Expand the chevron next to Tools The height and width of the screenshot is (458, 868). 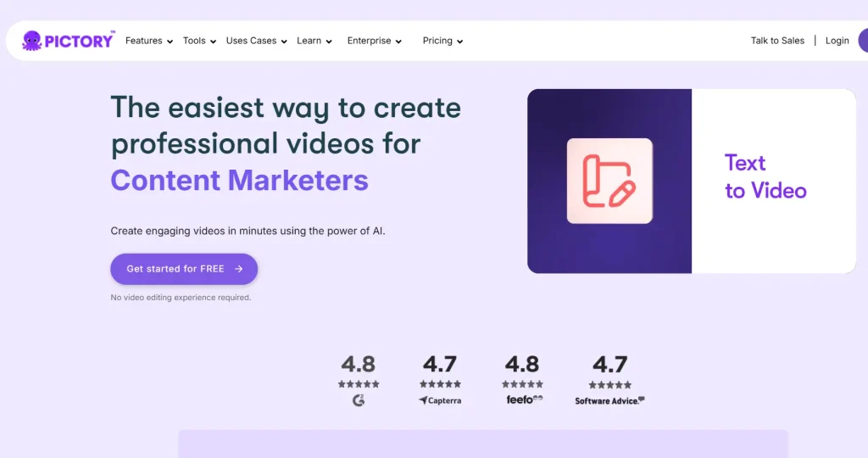213,42
